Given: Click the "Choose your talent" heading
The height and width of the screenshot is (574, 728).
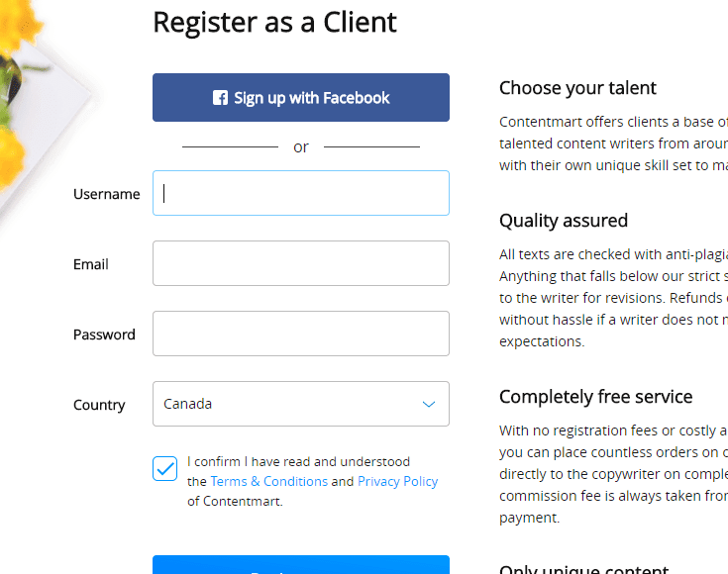Looking at the screenshot, I should 577,88.
